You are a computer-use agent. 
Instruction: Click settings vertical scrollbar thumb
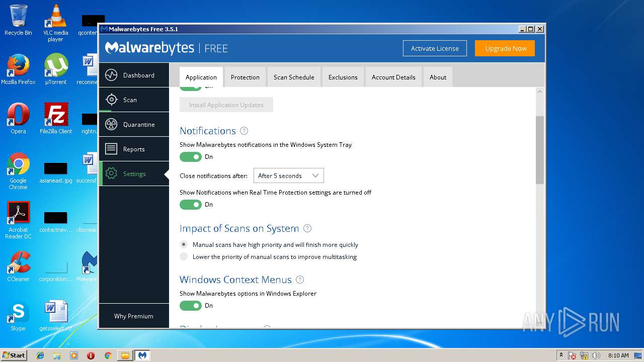pyautogui.click(x=540, y=150)
